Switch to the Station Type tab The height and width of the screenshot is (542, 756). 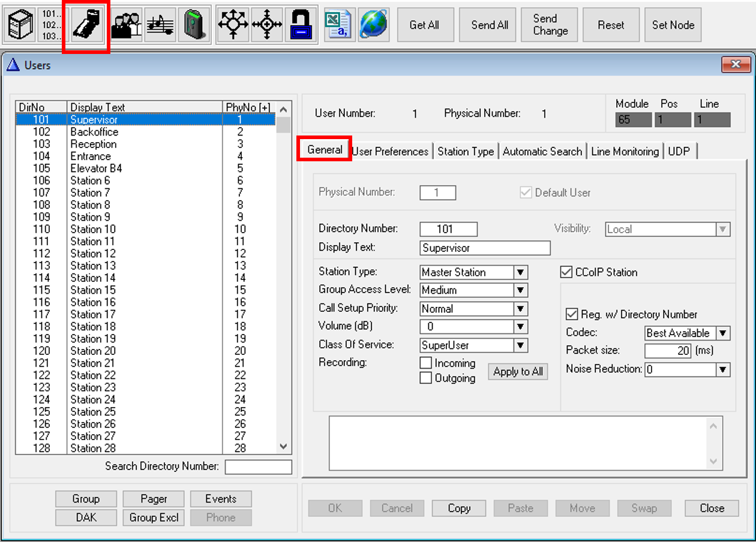pos(466,152)
